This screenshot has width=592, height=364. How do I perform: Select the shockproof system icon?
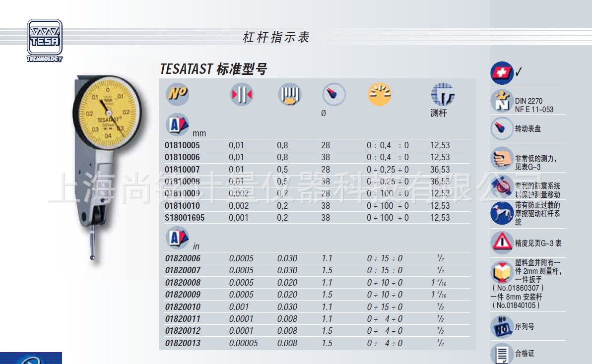click(x=502, y=187)
